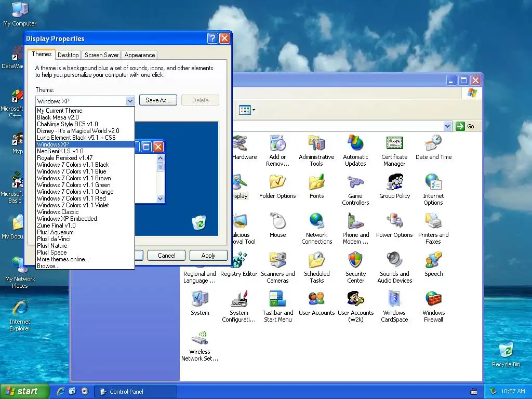Choose Windows 7 Colors v1.1 Orange
The image size is (532, 399).
pos(85,192)
